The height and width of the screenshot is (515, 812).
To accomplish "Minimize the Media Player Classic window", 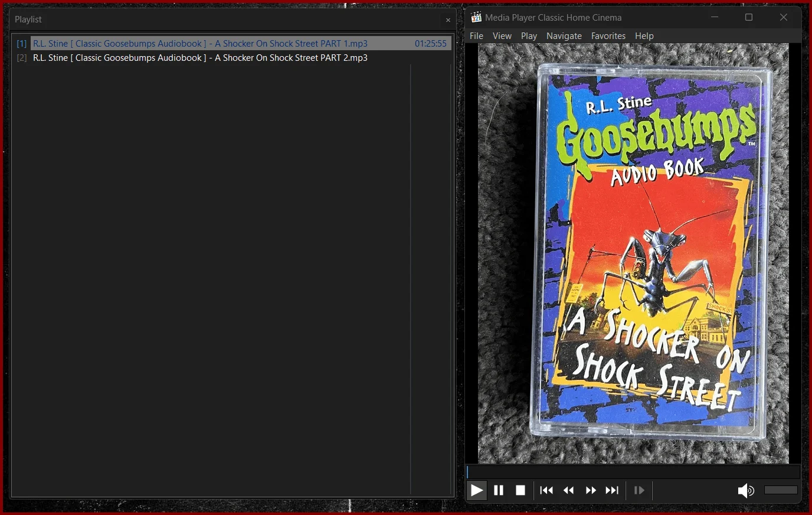I will pyautogui.click(x=715, y=17).
